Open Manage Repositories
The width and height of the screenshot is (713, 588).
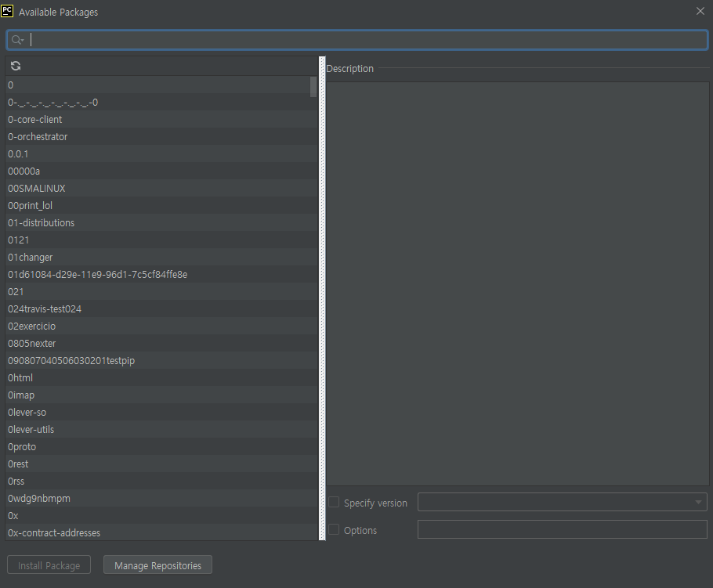157,565
